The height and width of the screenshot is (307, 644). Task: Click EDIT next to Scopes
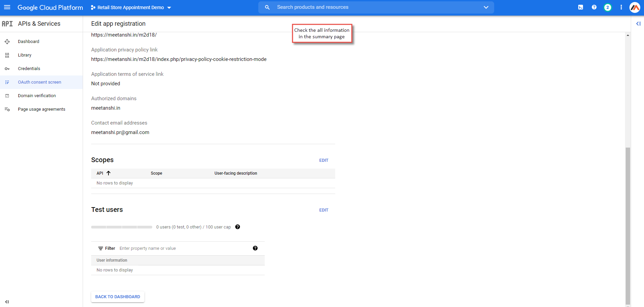pos(324,160)
